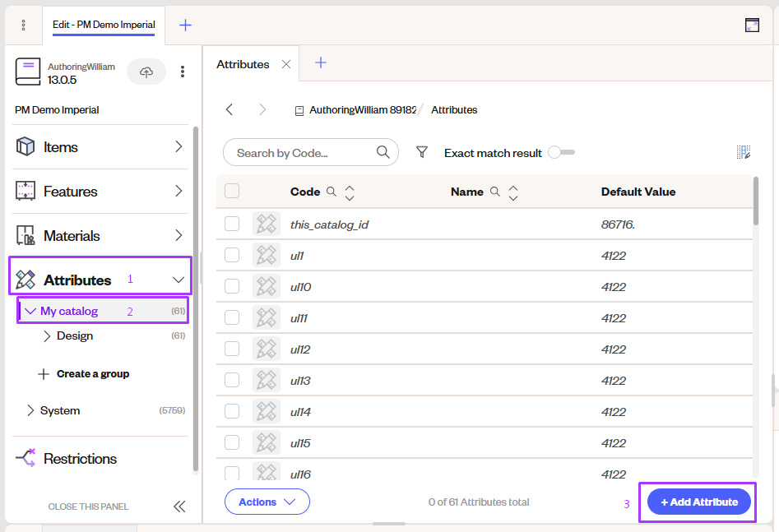Click the attribute icon in the ul12 row
Image resolution: width=779 pixels, height=532 pixels.
[x=267, y=349]
